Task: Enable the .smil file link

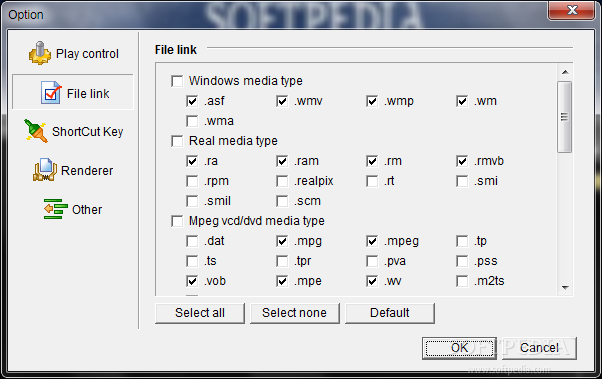Action: pos(192,201)
